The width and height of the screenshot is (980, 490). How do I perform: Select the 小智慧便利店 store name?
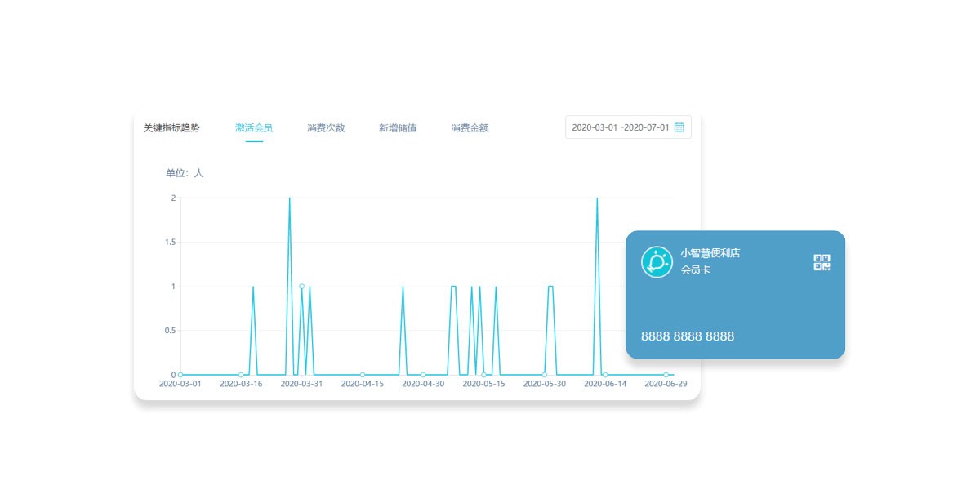click(710, 253)
